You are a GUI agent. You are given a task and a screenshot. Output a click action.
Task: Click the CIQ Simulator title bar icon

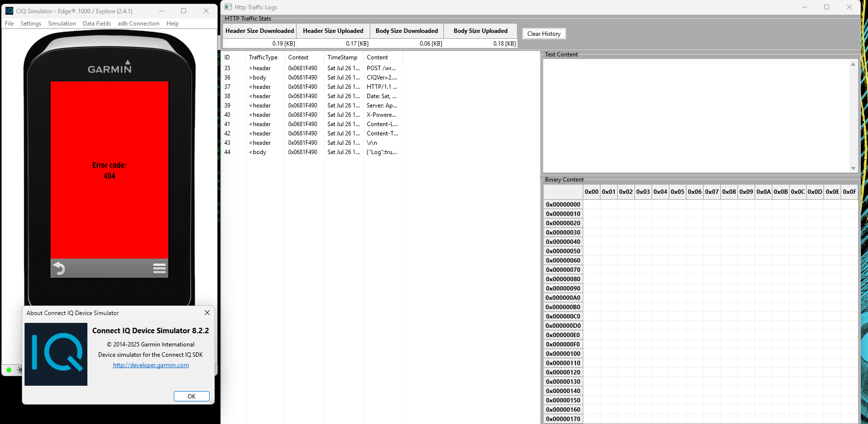click(9, 11)
